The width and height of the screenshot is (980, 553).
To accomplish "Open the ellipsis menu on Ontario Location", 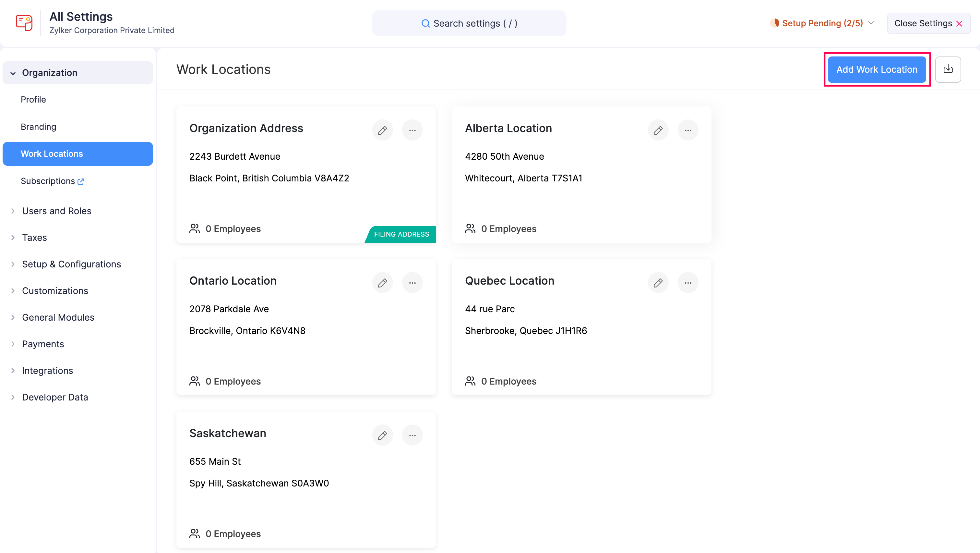I will (412, 282).
